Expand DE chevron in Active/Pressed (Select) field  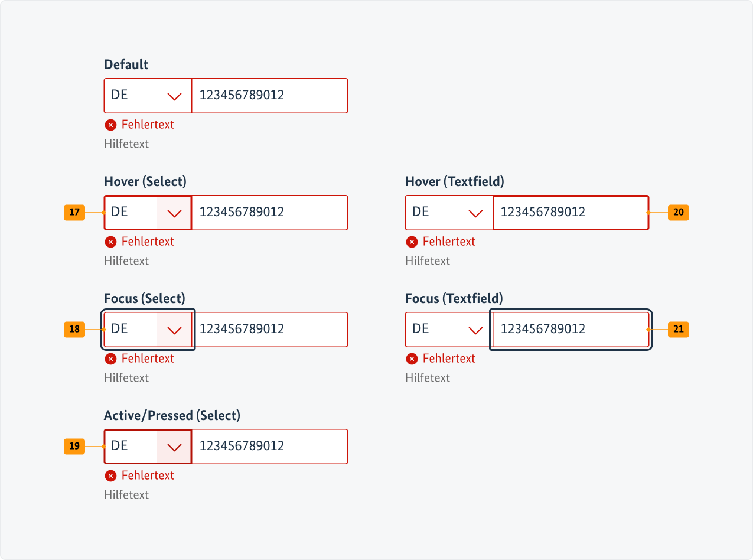[174, 447]
